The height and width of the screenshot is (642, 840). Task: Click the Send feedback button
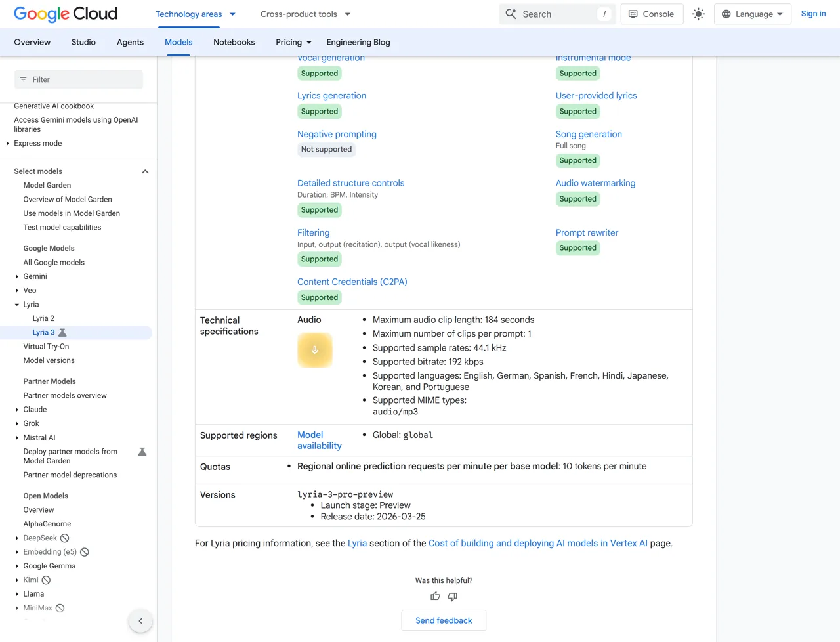[x=444, y=620]
